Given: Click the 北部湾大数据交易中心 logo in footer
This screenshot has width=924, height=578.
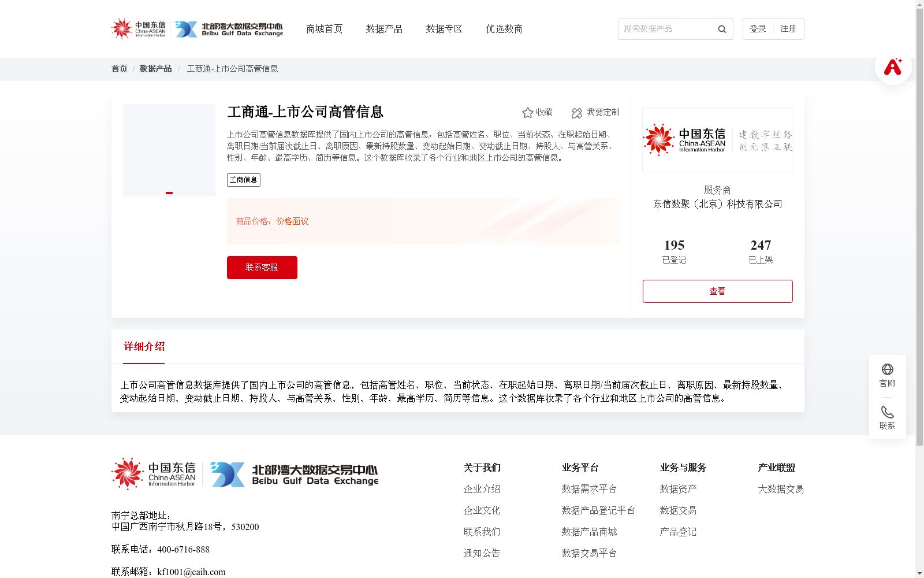Looking at the screenshot, I should [295, 474].
